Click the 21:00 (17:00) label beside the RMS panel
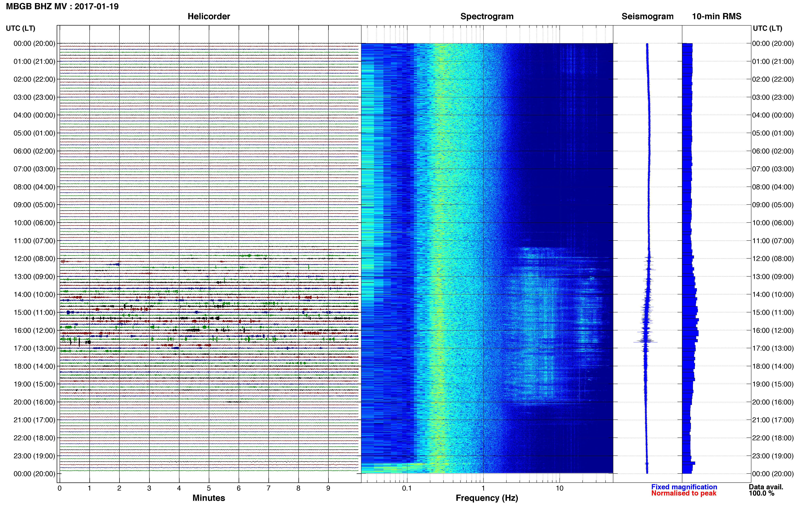812x508 pixels. point(773,420)
